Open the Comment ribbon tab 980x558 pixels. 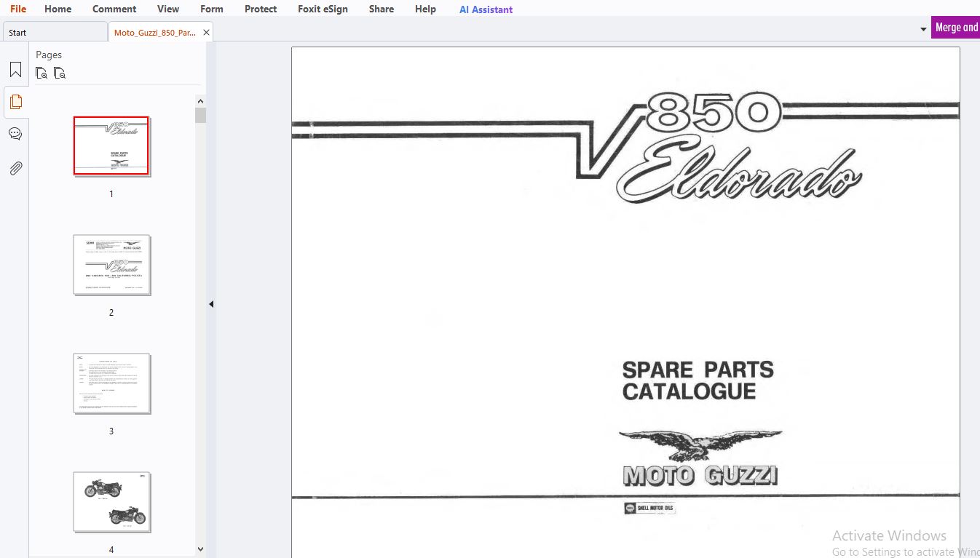click(x=114, y=9)
